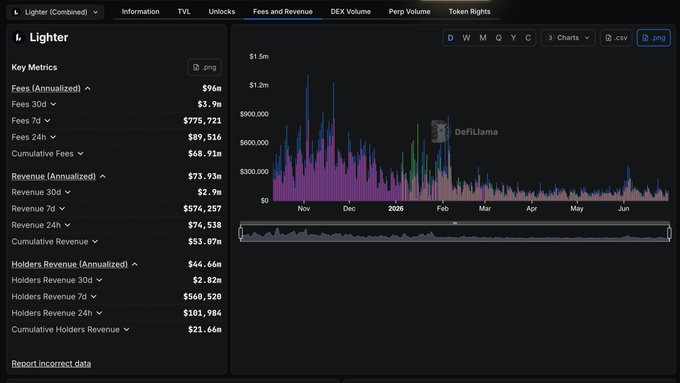This screenshot has height=383, width=680.
Task: Click the Report incorrect data link
Action: 51,364
